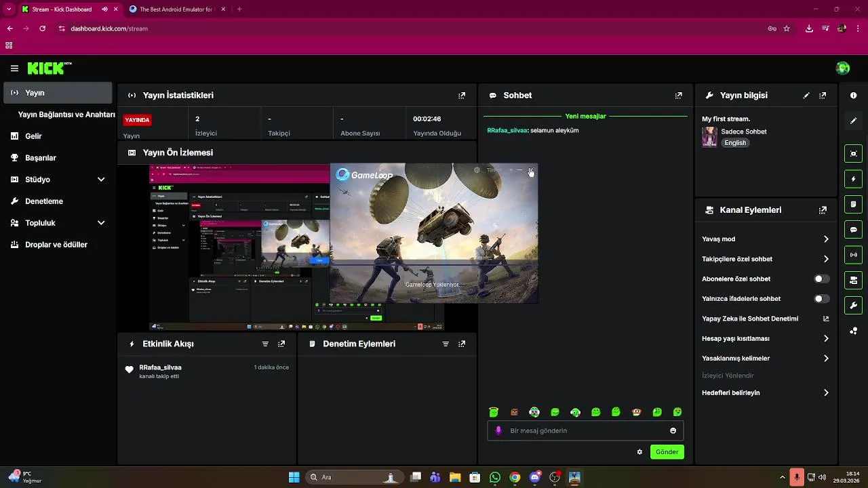
Task: Open Yapay Zeka ile Sohbet Denetimi link
Action: (765, 319)
